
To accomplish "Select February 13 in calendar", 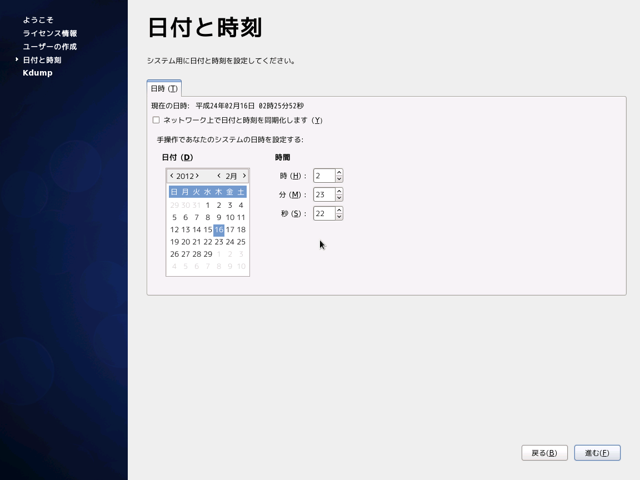I will [186, 230].
